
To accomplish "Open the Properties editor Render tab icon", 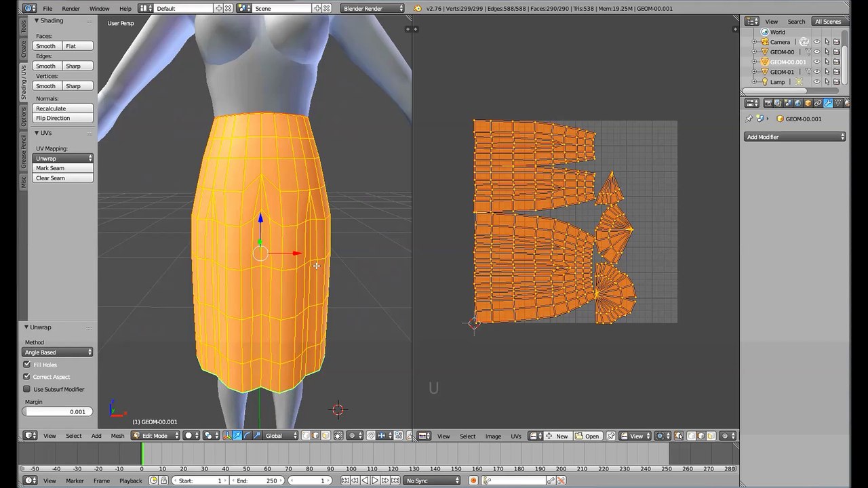I will [768, 103].
